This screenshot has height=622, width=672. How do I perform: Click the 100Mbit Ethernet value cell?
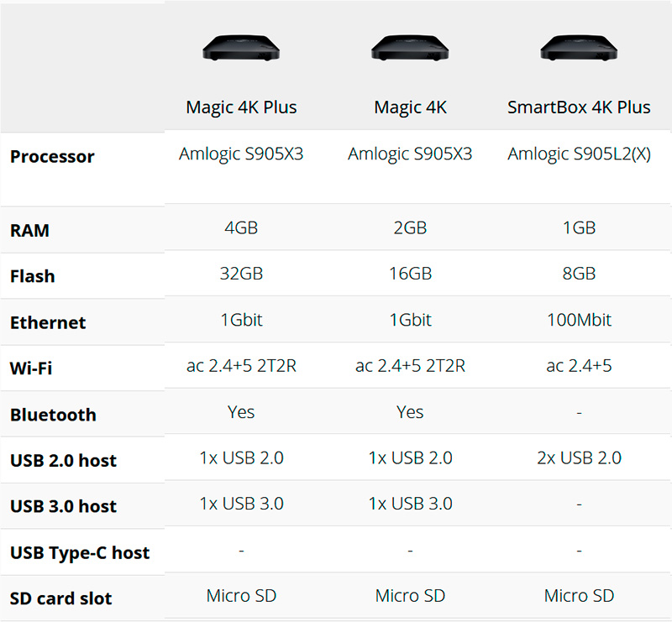(579, 320)
